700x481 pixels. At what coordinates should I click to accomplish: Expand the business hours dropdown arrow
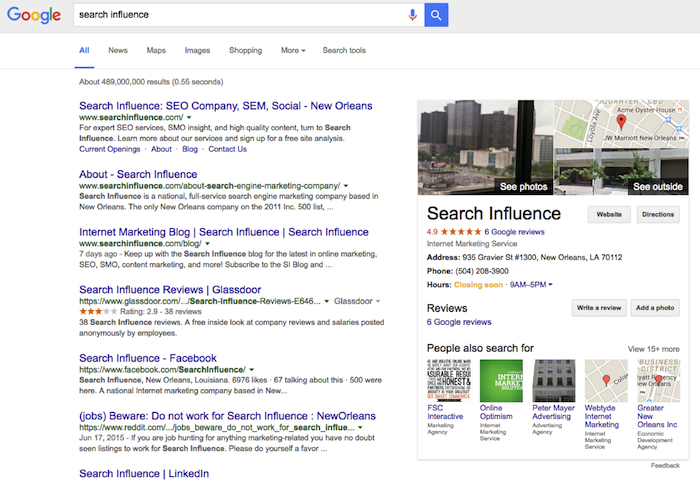(550, 285)
